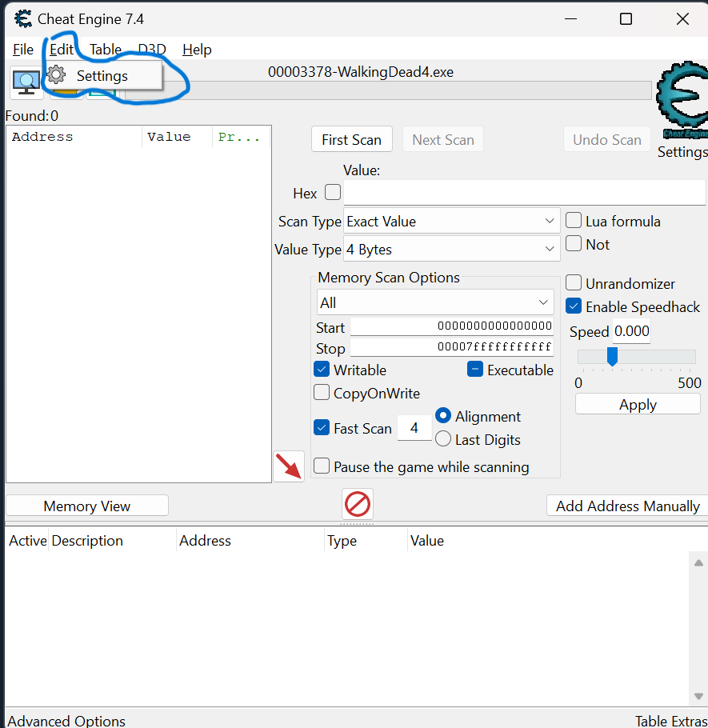Disable the Enable Speedhack checkbox
Image resolution: width=708 pixels, height=728 pixels.
(x=574, y=306)
